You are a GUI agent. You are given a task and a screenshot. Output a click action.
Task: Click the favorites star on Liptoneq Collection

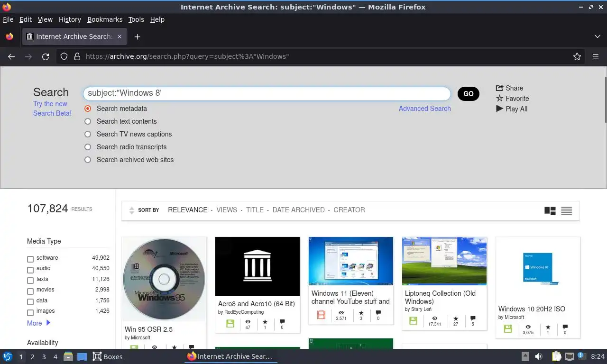click(456, 318)
